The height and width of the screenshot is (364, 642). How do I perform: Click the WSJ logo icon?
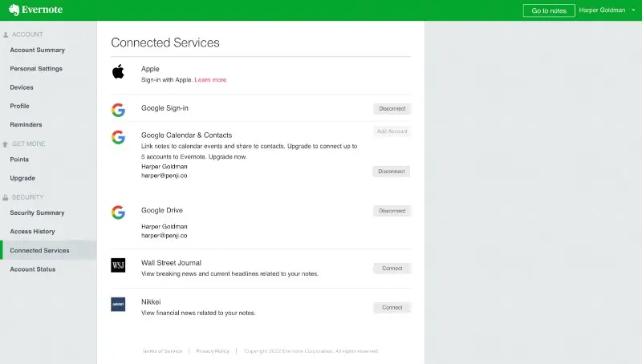118,265
